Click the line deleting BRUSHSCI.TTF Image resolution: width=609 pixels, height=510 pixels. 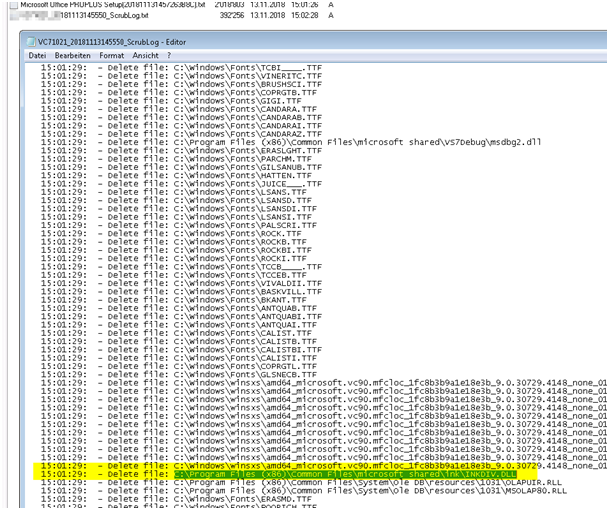coord(181,84)
